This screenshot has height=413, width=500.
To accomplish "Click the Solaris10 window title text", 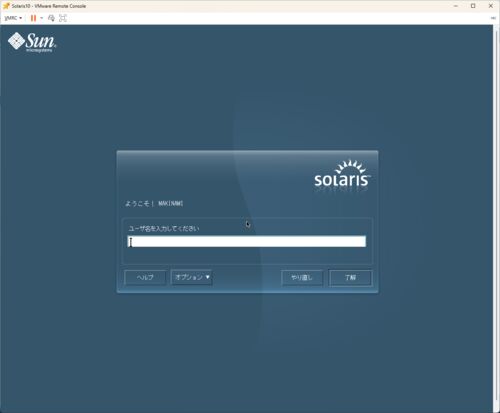I will point(49,6).
